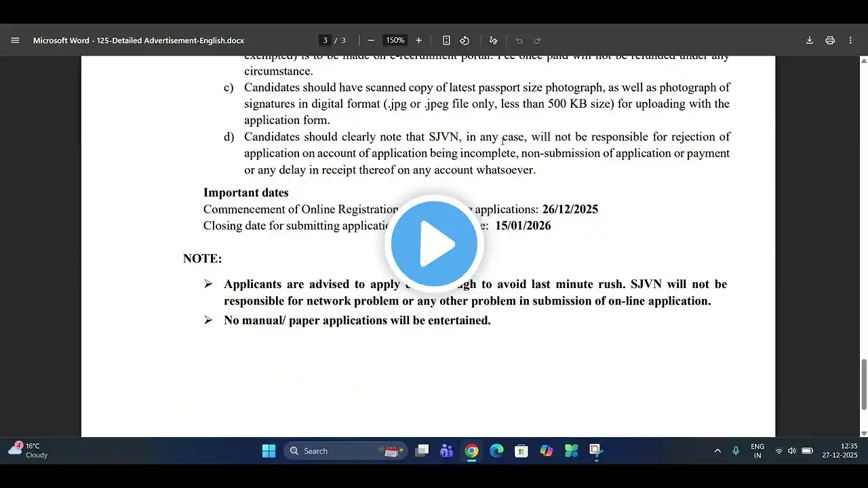
Task: Undo the last annotation
Action: pyautogui.click(x=519, y=41)
